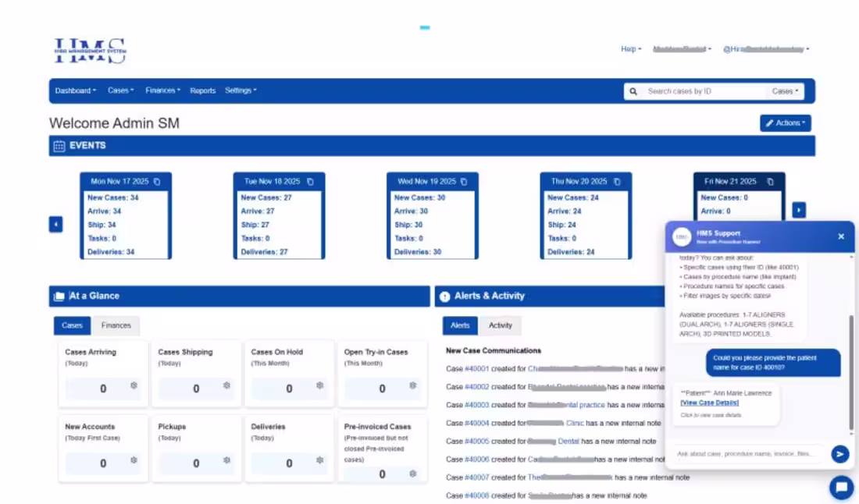Click the search magnifier icon
This screenshot has width=859, height=504.
tap(633, 91)
